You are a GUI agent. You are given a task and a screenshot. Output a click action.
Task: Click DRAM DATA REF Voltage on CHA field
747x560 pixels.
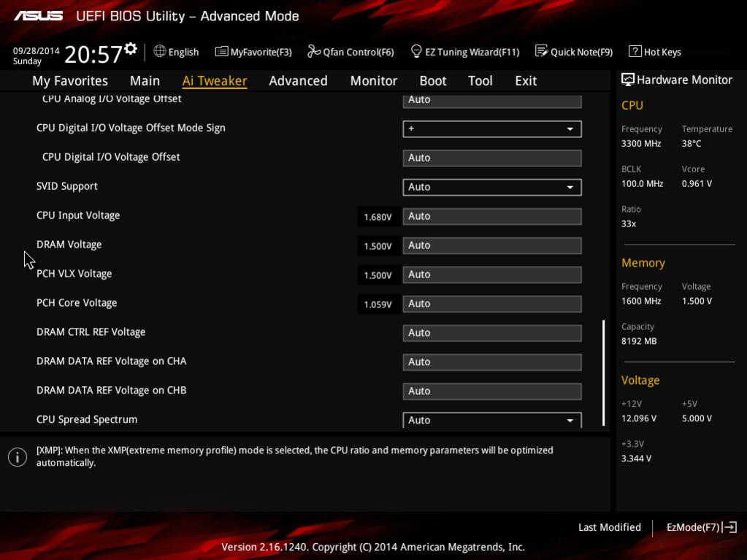(492, 362)
